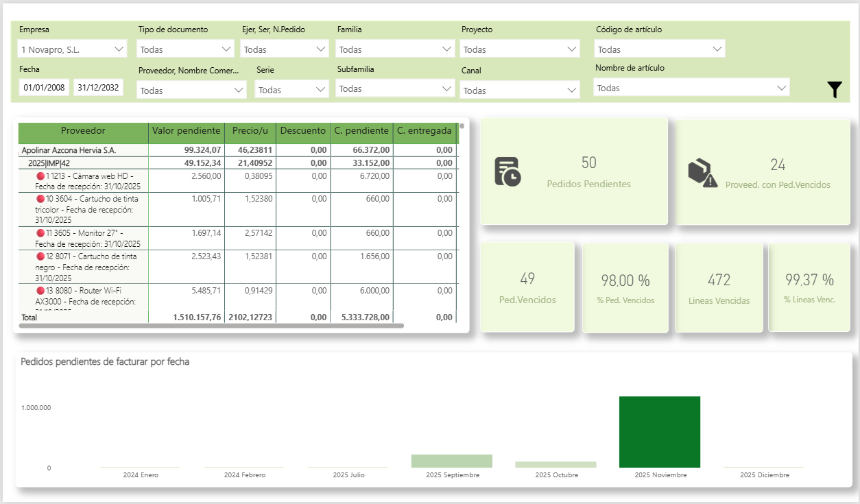The height and width of the screenshot is (504, 860).
Task: Select the 2025|IMP|42 order row
Action: (49, 163)
